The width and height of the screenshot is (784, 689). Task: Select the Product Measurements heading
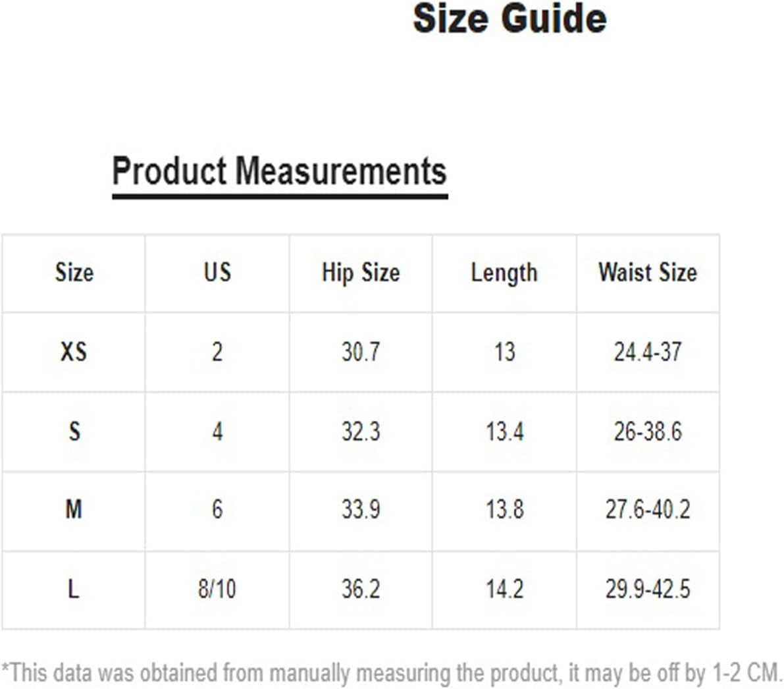280,171
